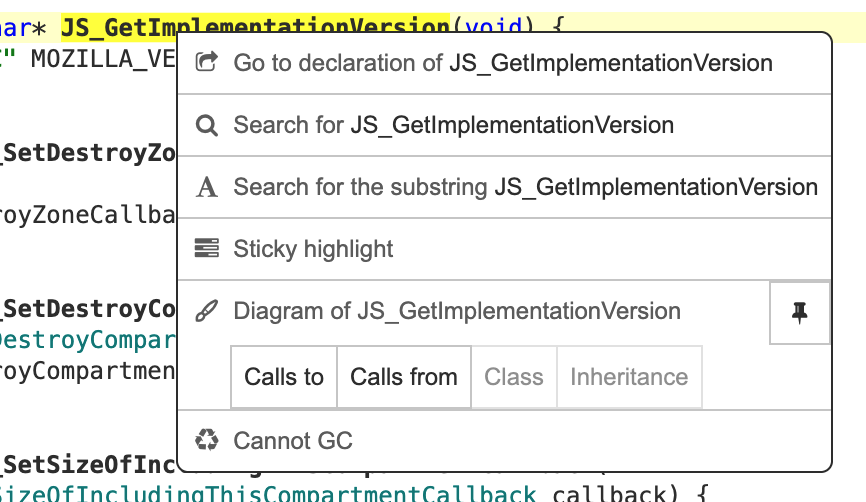Choose Search for the substring entry
866x502 pixels.
(x=525, y=187)
